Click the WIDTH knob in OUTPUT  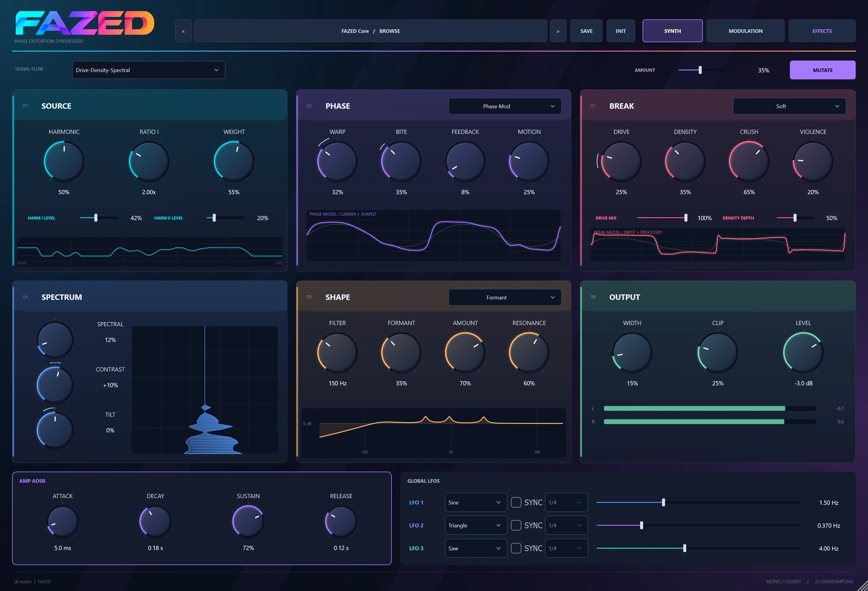[x=632, y=352]
